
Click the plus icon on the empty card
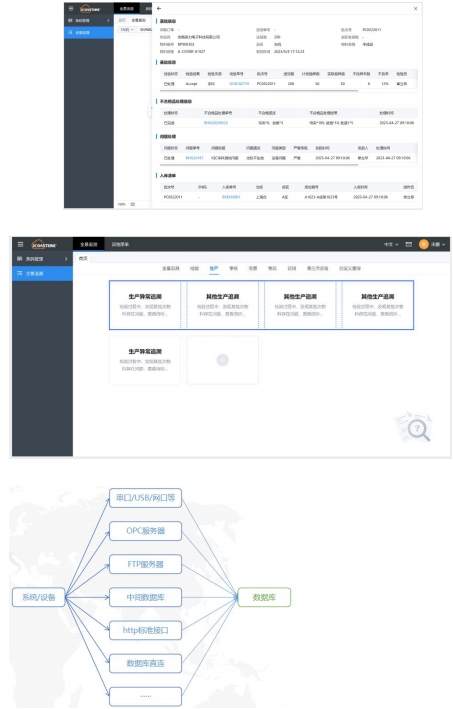coord(222,360)
